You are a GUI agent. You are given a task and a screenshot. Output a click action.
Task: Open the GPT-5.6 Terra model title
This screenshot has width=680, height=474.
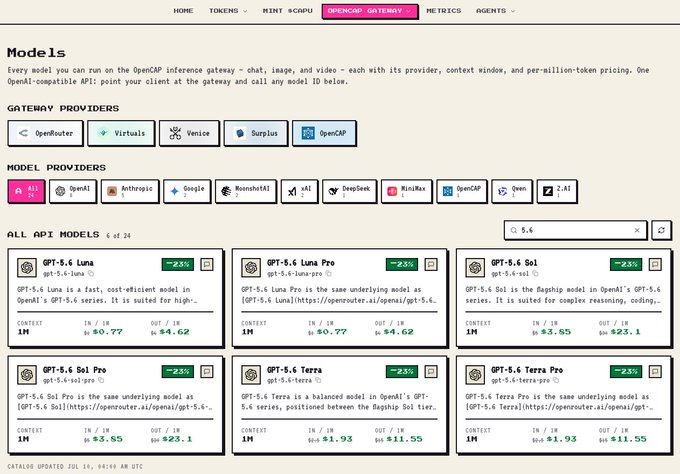pyautogui.click(x=294, y=370)
